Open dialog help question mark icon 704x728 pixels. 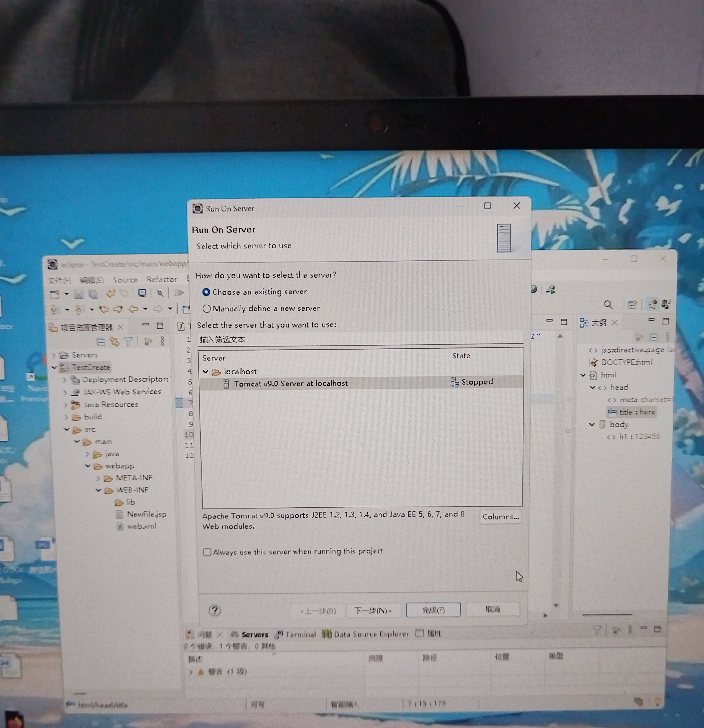pos(214,610)
